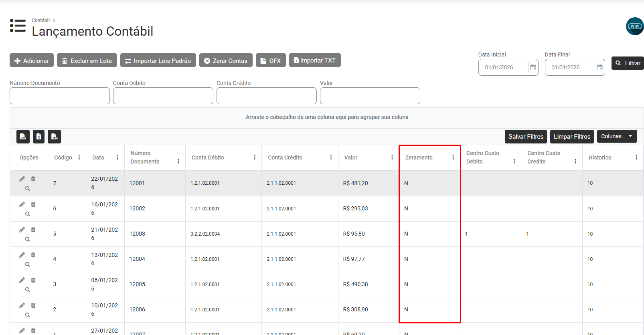Click Importar Lote Padrão
The width and height of the screenshot is (644, 335).
click(158, 60)
